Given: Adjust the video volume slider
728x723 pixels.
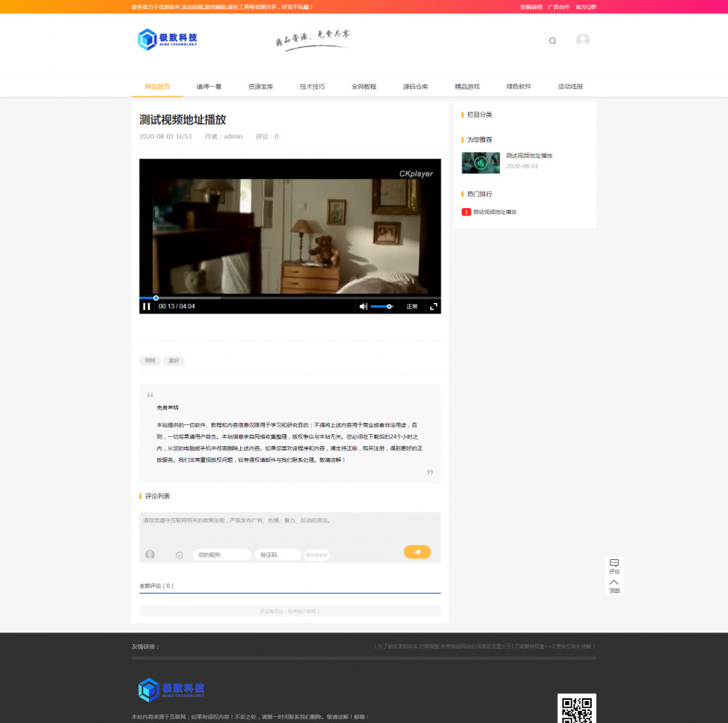Looking at the screenshot, I should click(382, 306).
